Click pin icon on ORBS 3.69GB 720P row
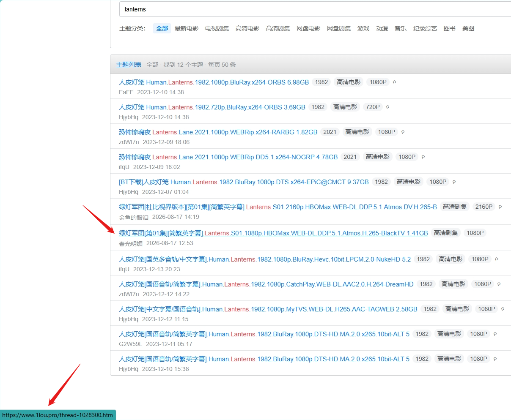Viewport: 511px width, 420px height. coord(387,107)
